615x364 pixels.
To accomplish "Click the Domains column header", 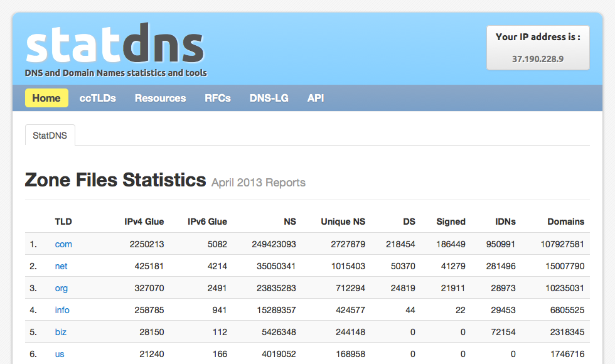I will [x=565, y=222].
